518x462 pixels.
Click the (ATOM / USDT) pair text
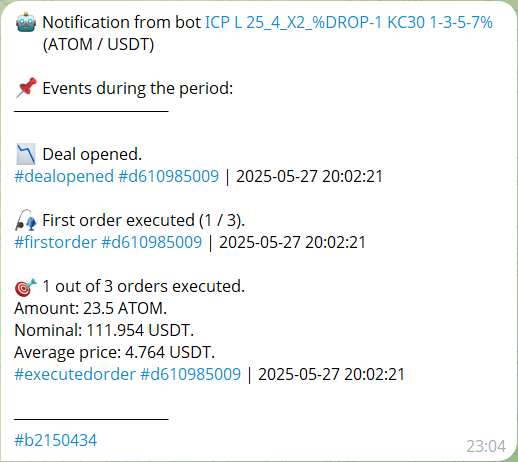(98, 45)
